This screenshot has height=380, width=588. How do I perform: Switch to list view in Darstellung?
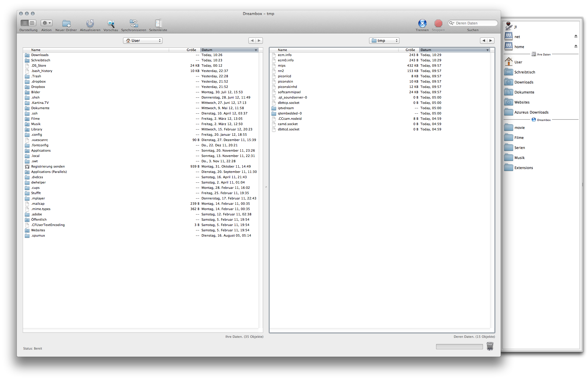pyautogui.click(x=25, y=23)
